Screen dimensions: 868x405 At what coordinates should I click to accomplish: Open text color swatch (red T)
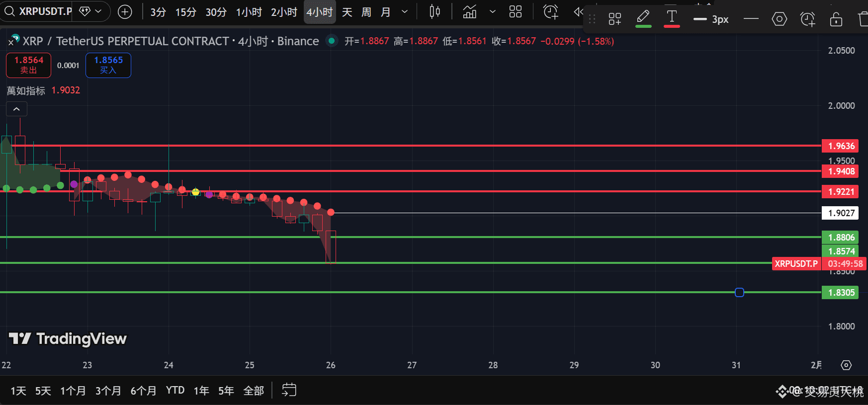[672, 19]
